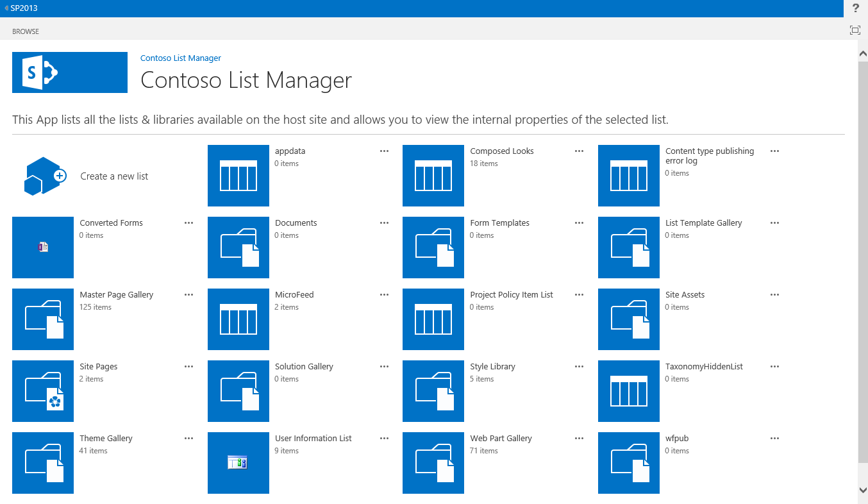Open the MicroFeed title link

(x=294, y=295)
